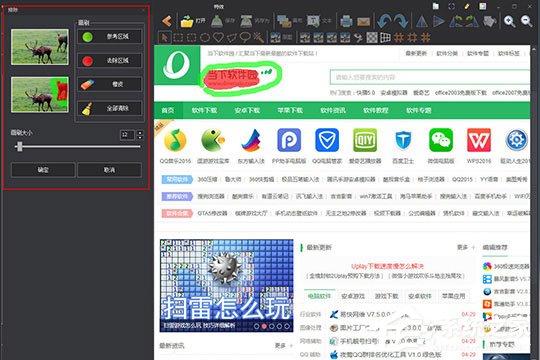The height and width of the screenshot is (360, 540).
Task: Rotate left with the green-arrow icon
Action: (456, 21)
